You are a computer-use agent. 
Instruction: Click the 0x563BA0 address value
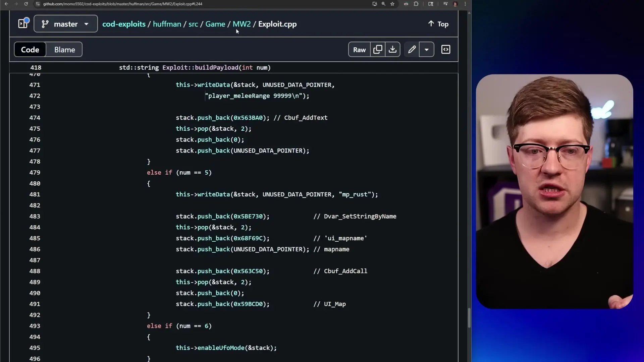248,118
